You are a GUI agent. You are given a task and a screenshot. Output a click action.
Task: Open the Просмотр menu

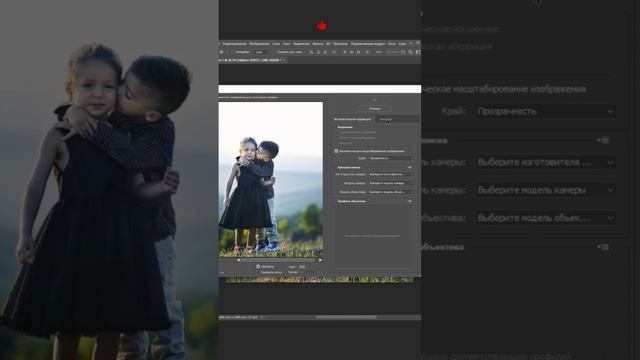coord(340,44)
